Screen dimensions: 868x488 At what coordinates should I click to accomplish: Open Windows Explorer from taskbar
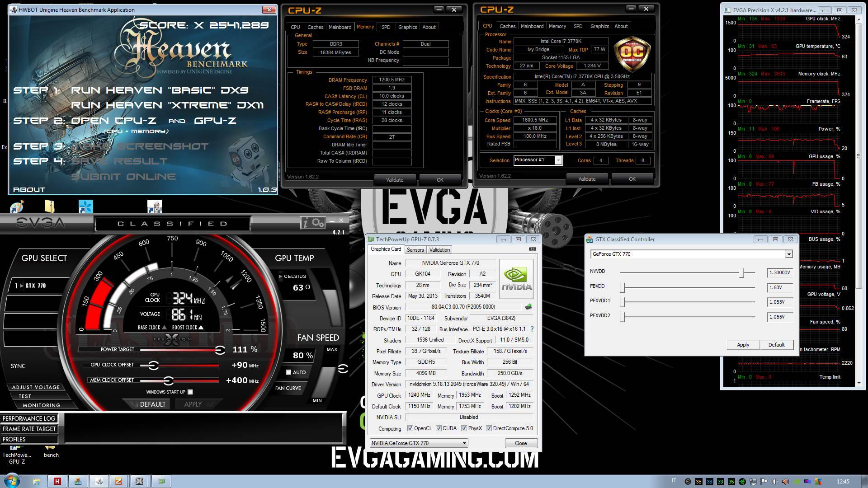pyautogui.click(x=37, y=481)
